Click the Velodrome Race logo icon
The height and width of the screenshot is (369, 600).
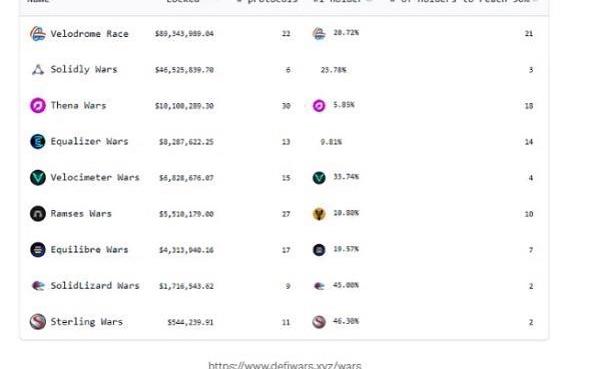[38, 34]
